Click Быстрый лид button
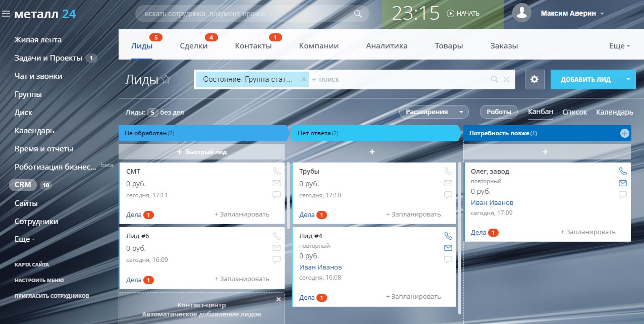644x324 pixels. (202, 152)
